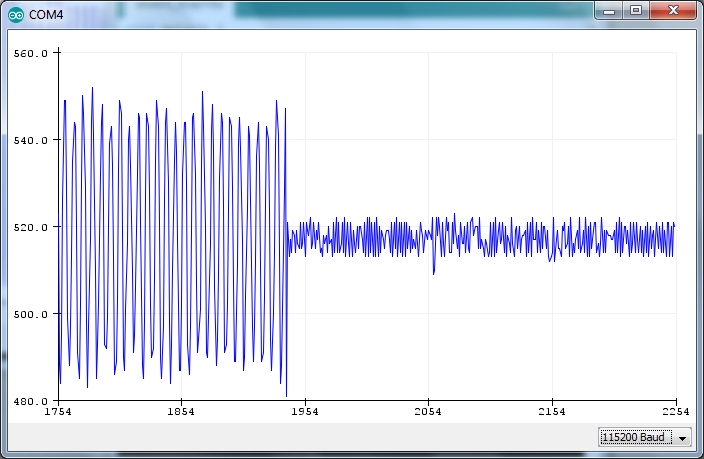Close the COM4 serial plotter window
Image resolution: width=704 pixels, height=459 pixels.
[x=672, y=10]
